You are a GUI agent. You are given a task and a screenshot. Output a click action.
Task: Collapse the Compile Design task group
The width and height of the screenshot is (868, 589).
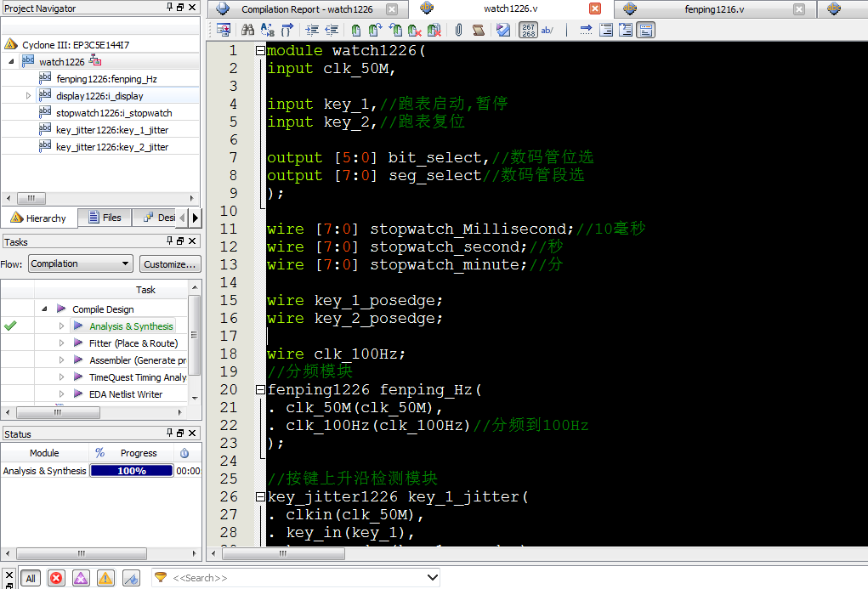coord(44,309)
